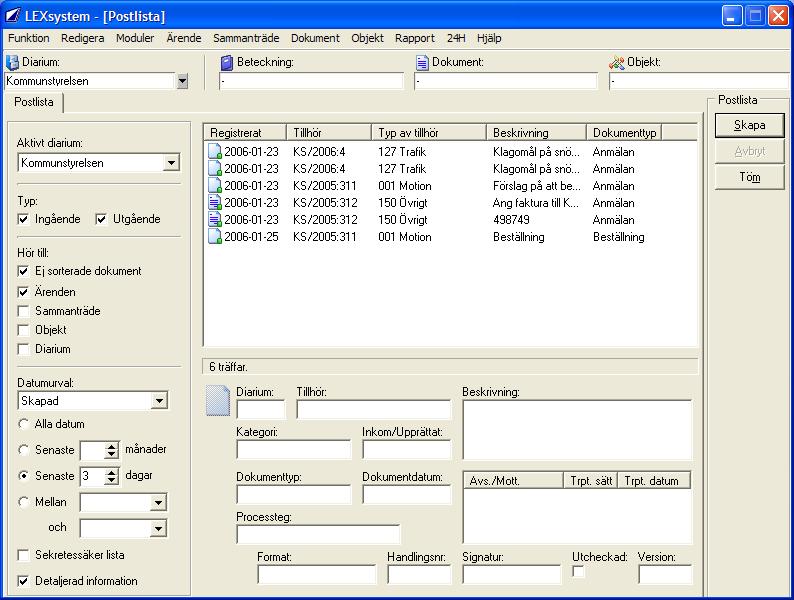Sort by Tillhör column header
The image size is (794, 600).
coord(329,133)
